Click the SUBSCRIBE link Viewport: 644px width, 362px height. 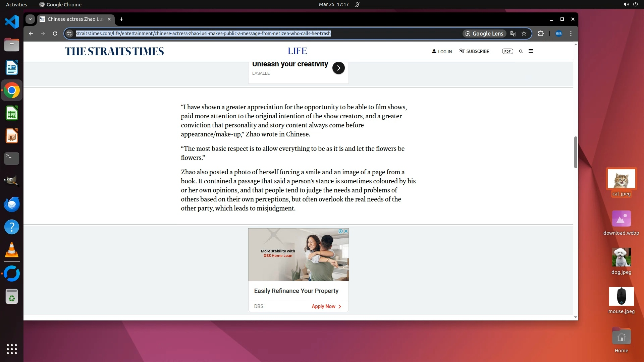(474, 51)
